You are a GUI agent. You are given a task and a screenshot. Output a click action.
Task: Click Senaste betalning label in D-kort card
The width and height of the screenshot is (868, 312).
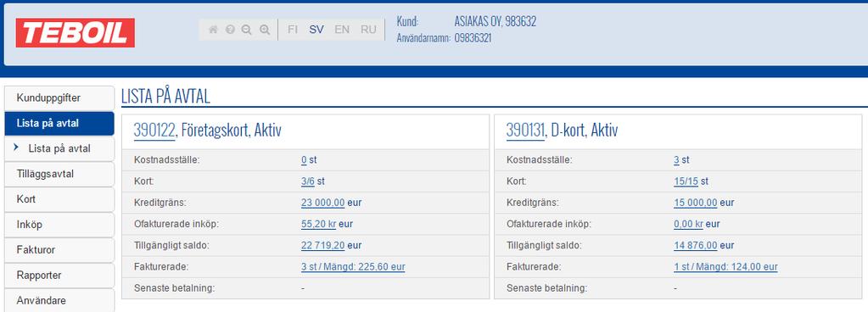tap(547, 288)
